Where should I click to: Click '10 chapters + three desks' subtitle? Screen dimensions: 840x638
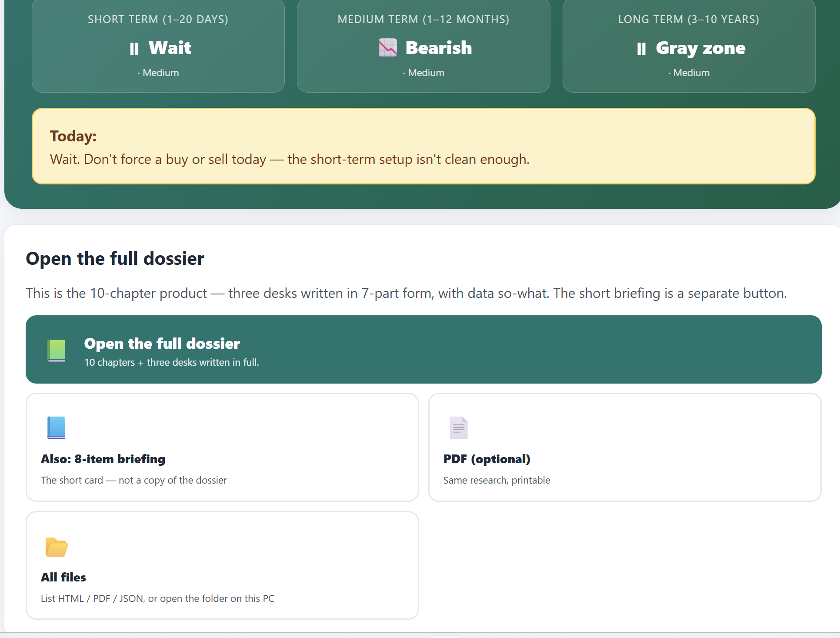point(171,362)
